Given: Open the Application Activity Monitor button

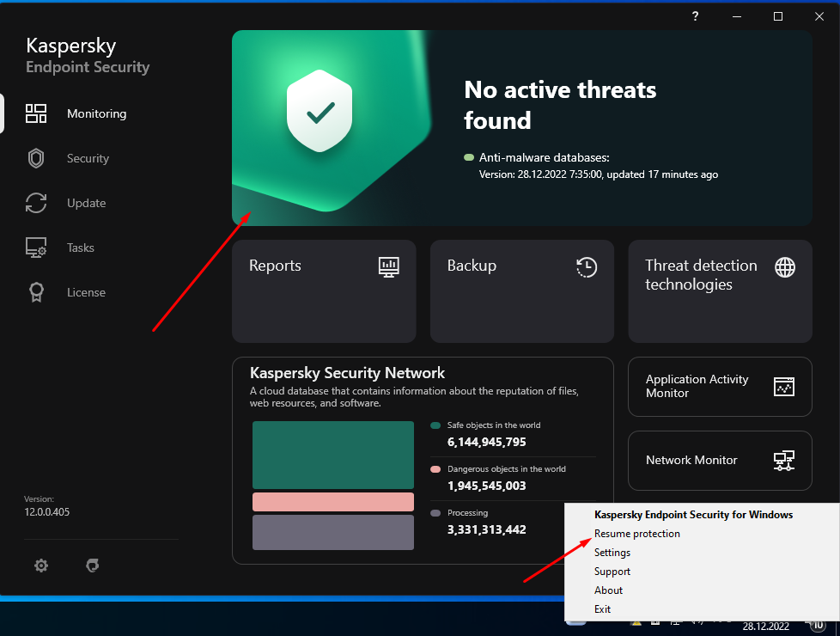Looking at the screenshot, I should tap(721, 387).
